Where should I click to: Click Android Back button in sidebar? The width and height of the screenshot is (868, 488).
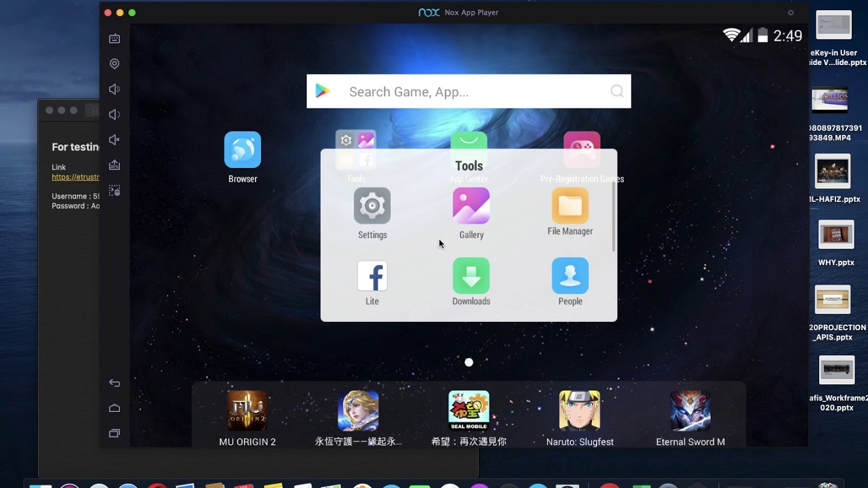tap(115, 383)
